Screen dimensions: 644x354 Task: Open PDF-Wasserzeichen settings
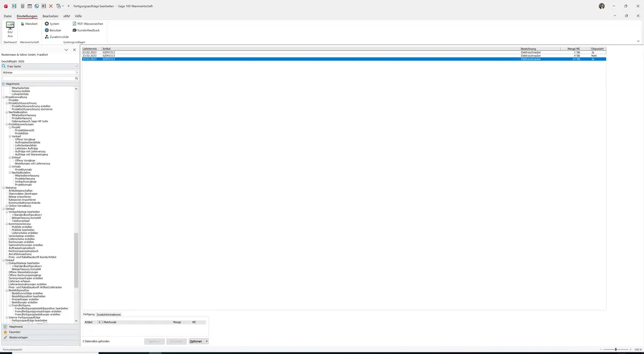tap(88, 24)
